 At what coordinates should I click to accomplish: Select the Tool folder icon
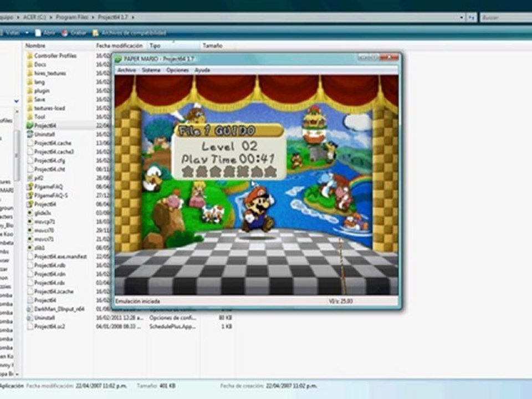tap(30, 117)
